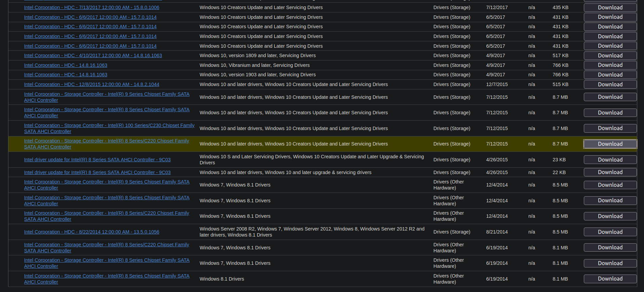Download 9 Series Chipset driver dated 12/4/2014
Viewport: 644px width, 292px height.
coord(610,185)
